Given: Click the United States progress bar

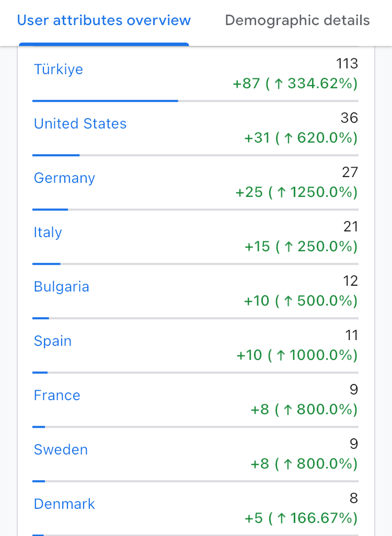Looking at the screenshot, I should coord(195,155).
